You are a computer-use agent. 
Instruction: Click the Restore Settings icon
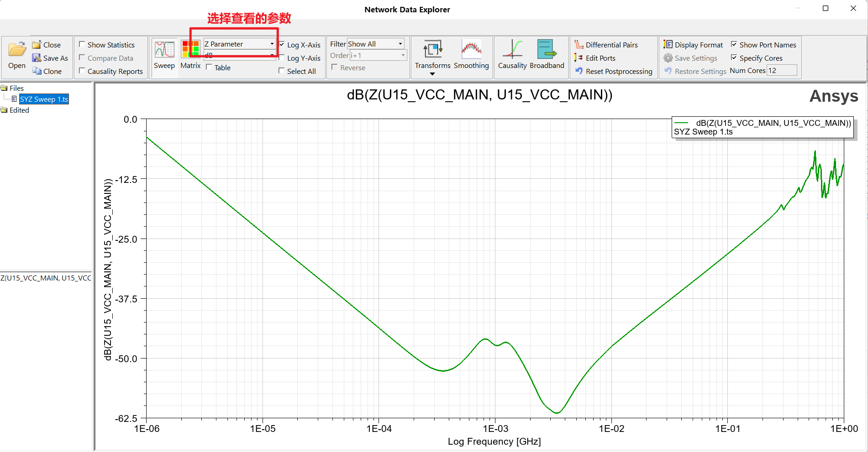(x=668, y=71)
